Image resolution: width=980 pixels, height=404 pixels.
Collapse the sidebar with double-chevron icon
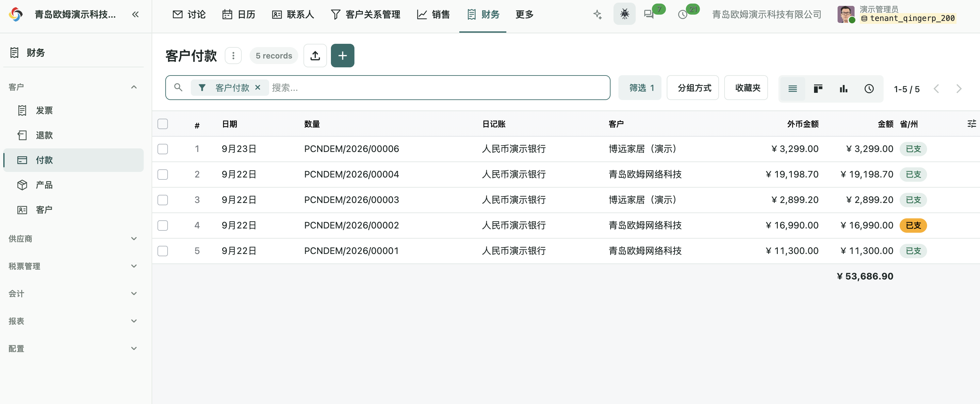136,14
